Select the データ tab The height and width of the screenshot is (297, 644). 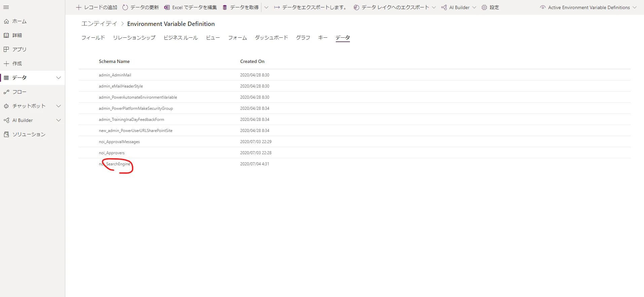[343, 38]
